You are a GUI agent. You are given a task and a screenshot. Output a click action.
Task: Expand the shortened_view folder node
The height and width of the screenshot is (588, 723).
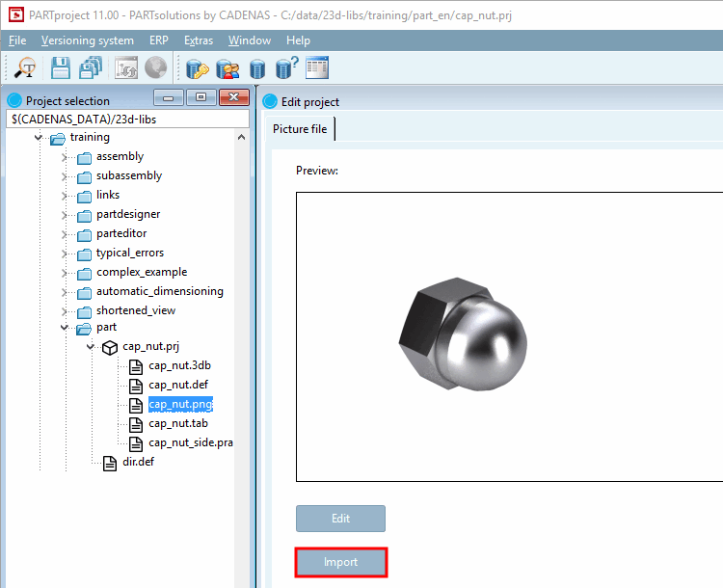64,311
